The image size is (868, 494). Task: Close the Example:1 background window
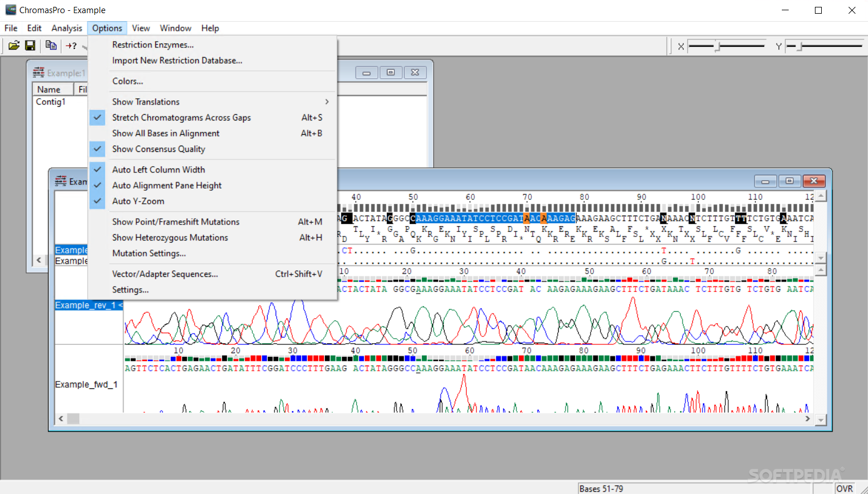coord(415,73)
